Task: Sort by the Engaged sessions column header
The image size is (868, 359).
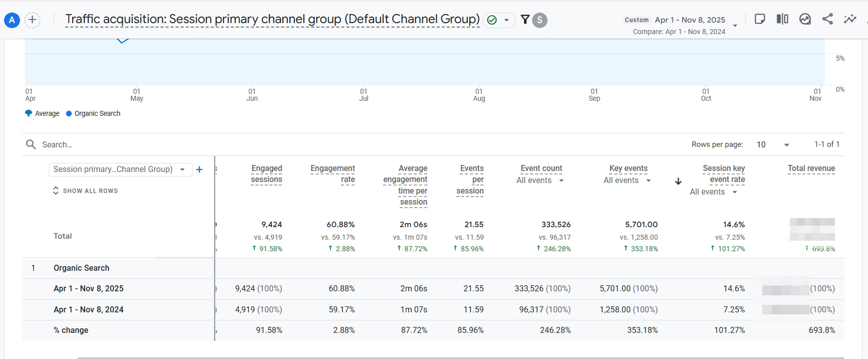Action: (266, 174)
